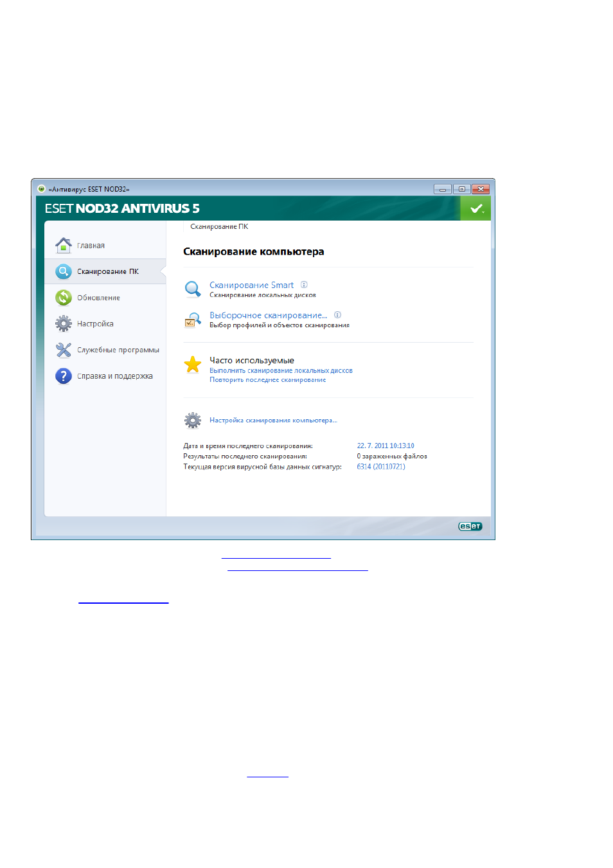Click the gear icon for scan setup

coord(193,420)
